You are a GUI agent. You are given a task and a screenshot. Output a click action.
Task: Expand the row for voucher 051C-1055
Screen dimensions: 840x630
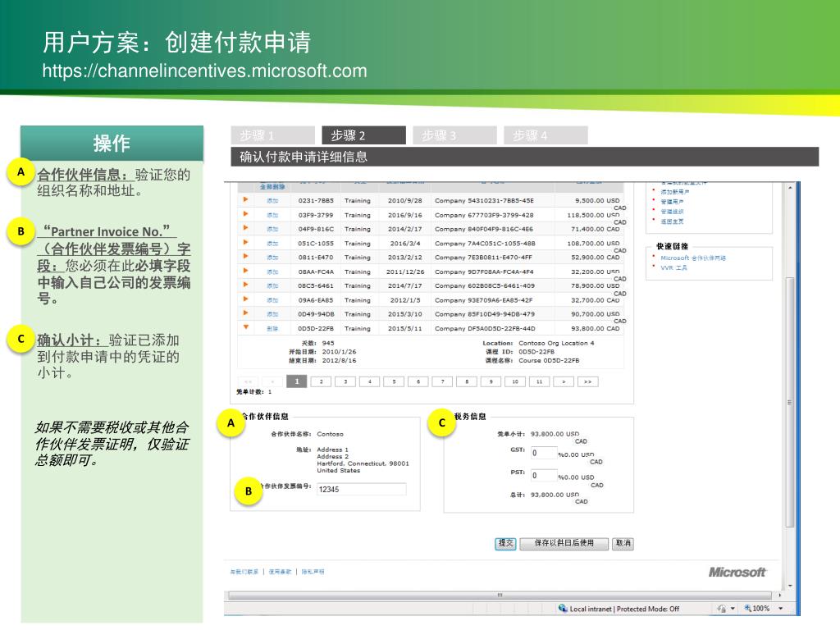click(245, 242)
